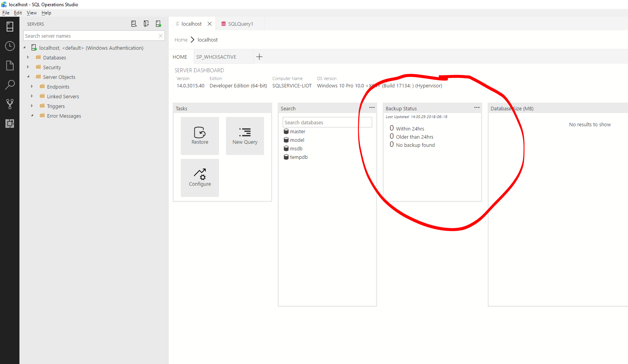This screenshot has height=364, width=628.
Task: Open the Search widget ellipsis menu
Action: tap(372, 108)
